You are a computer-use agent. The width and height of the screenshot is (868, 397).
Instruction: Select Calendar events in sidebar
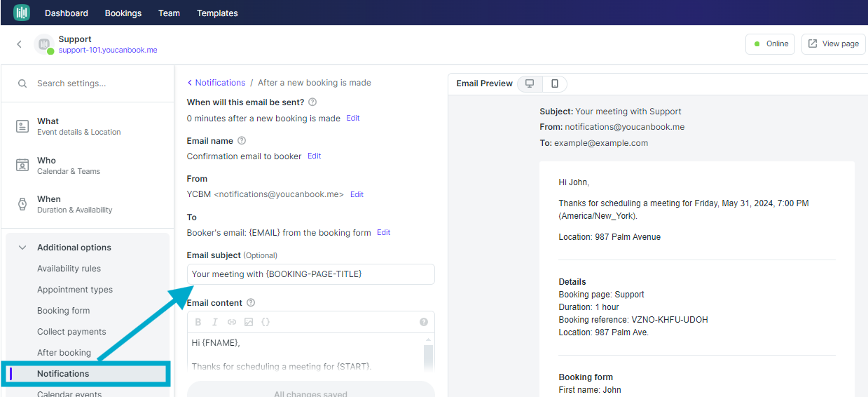(69, 393)
